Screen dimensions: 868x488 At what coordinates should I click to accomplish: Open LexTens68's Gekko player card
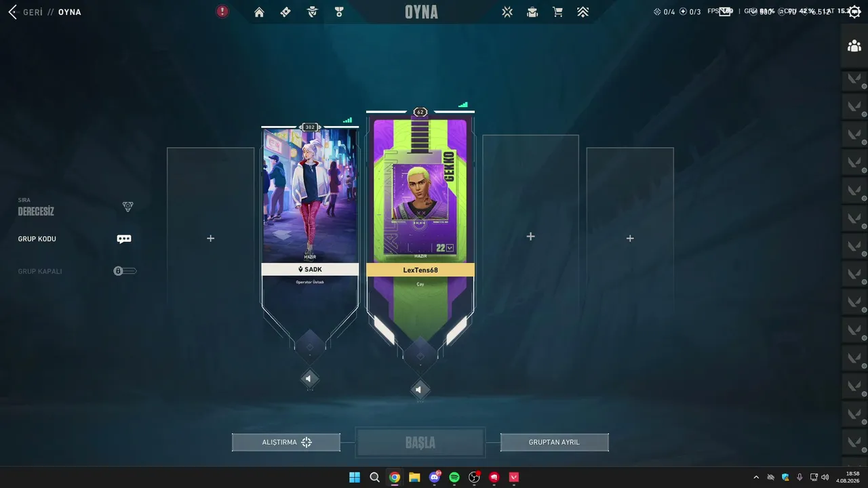(420, 188)
